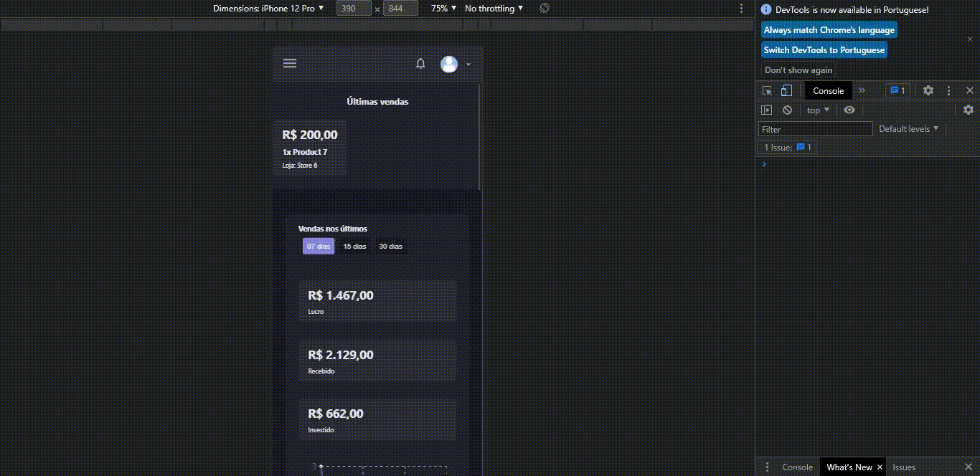The height and width of the screenshot is (476, 980).
Task: Click the user avatar picture
Action: (449, 65)
